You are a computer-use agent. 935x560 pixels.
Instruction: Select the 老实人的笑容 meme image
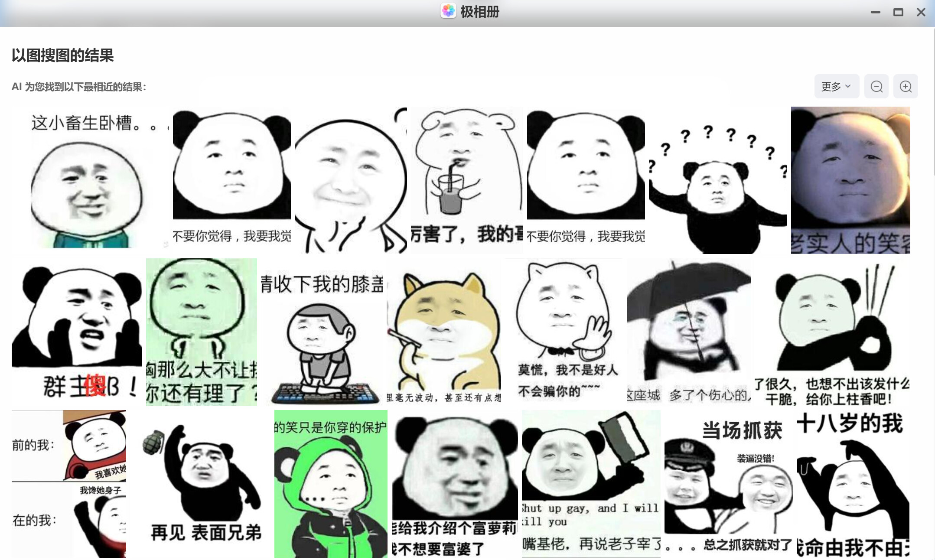[850, 180]
